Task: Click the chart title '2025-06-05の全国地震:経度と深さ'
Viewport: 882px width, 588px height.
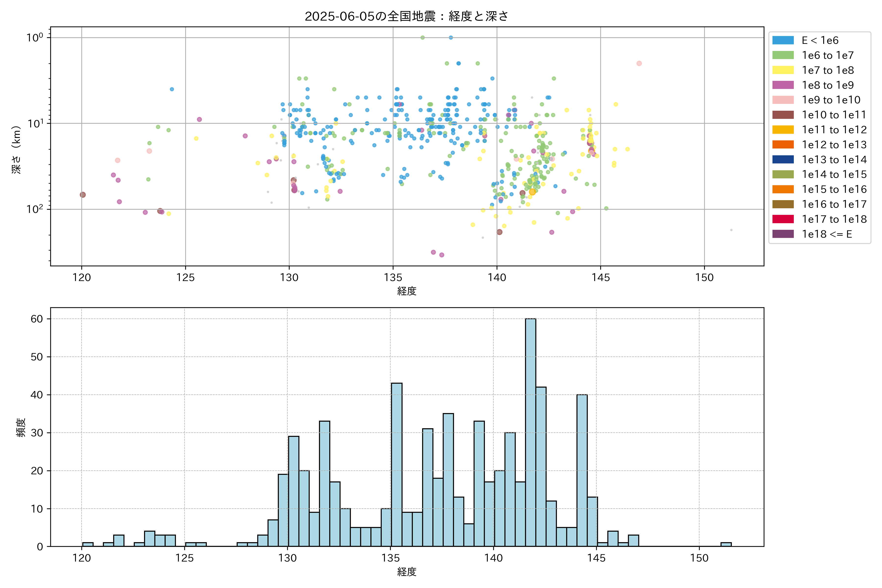Action: tap(406, 16)
